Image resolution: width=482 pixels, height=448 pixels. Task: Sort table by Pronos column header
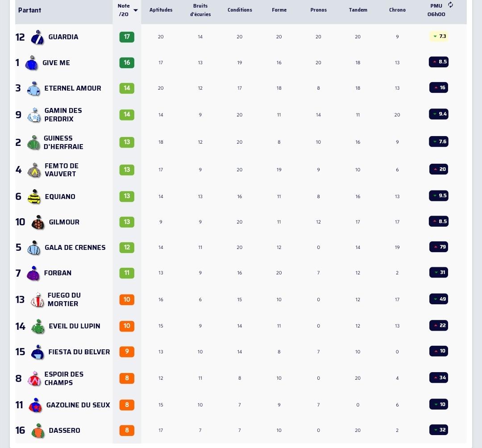[319, 10]
